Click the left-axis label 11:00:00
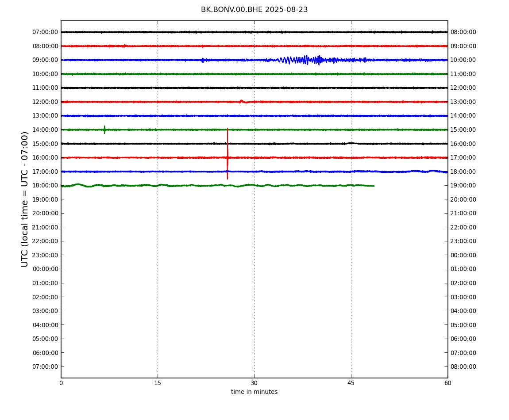 click(x=46, y=88)
